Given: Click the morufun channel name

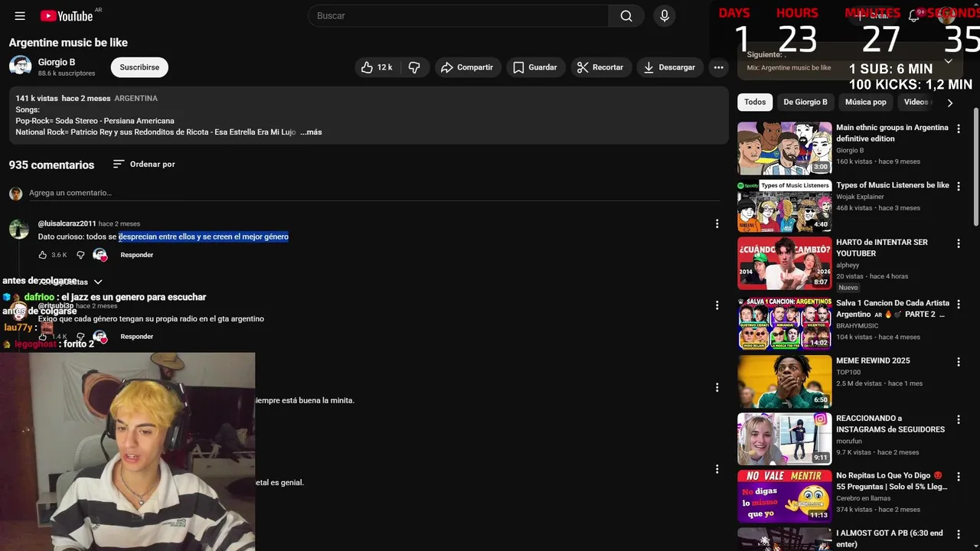Looking at the screenshot, I should pyautogui.click(x=849, y=442).
